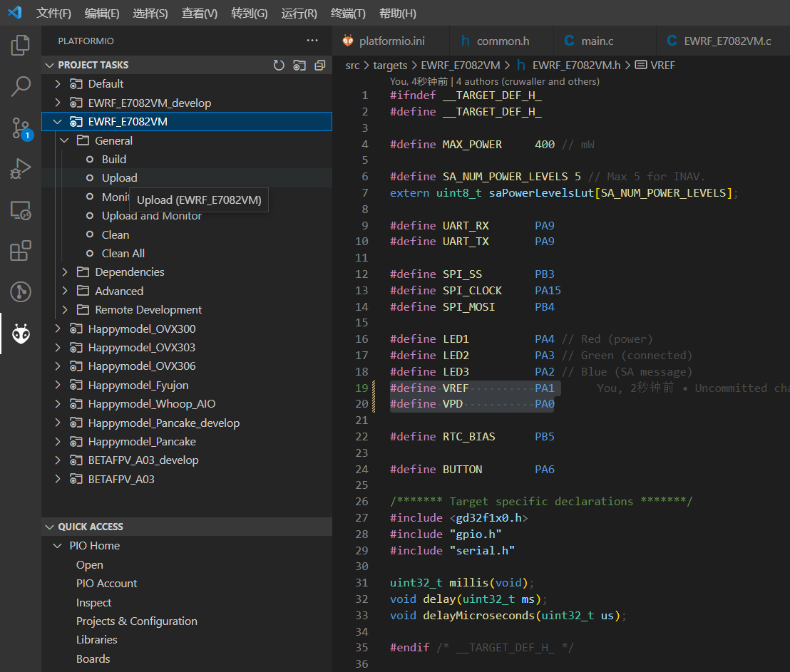The image size is (790, 672).
Task: Open Projects & Configuration in PIO Home
Action: [137, 621]
